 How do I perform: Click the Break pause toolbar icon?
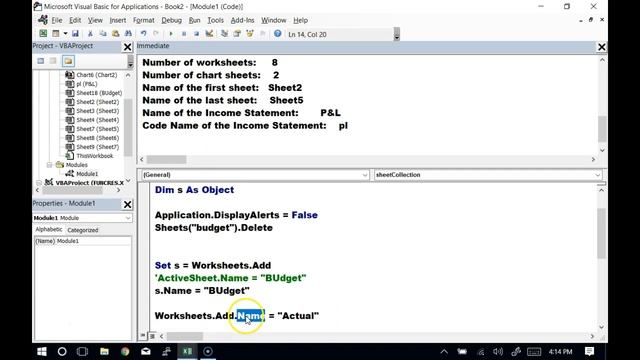(x=184, y=34)
